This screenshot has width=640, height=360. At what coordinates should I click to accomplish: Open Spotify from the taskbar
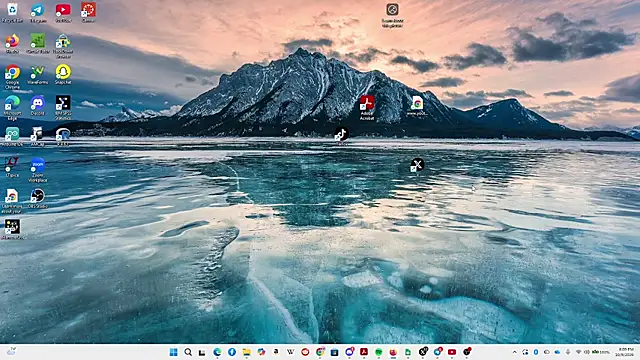point(378,352)
